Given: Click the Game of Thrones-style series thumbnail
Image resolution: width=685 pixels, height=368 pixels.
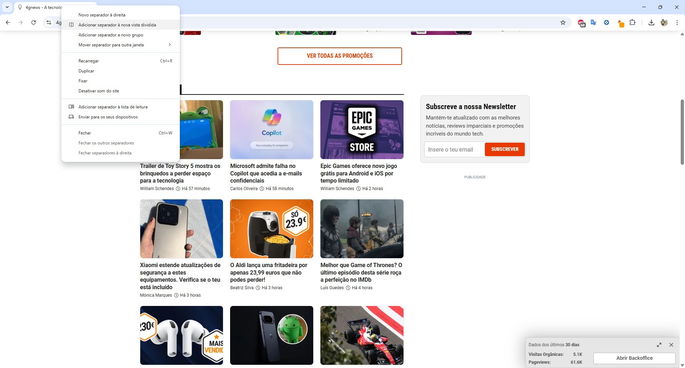Looking at the screenshot, I should [x=362, y=229].
